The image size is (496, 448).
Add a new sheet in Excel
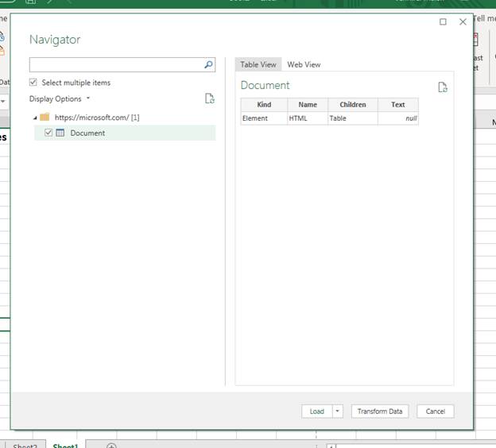click(111, 446)
